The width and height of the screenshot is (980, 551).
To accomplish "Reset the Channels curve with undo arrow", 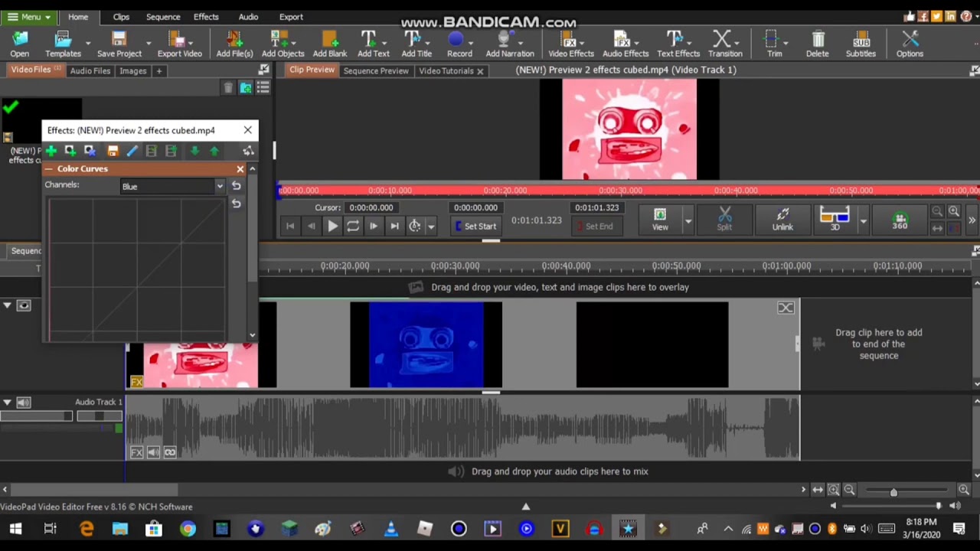I will pos(237,186).
